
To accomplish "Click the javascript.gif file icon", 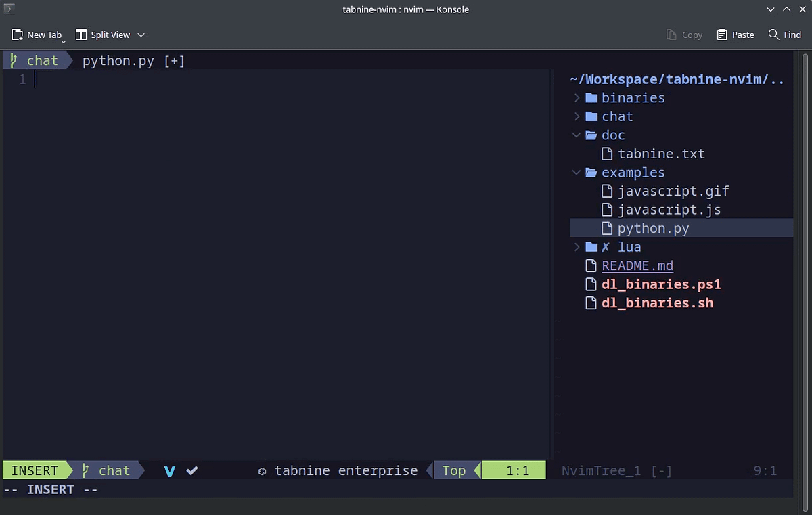I will pos(606,191).
